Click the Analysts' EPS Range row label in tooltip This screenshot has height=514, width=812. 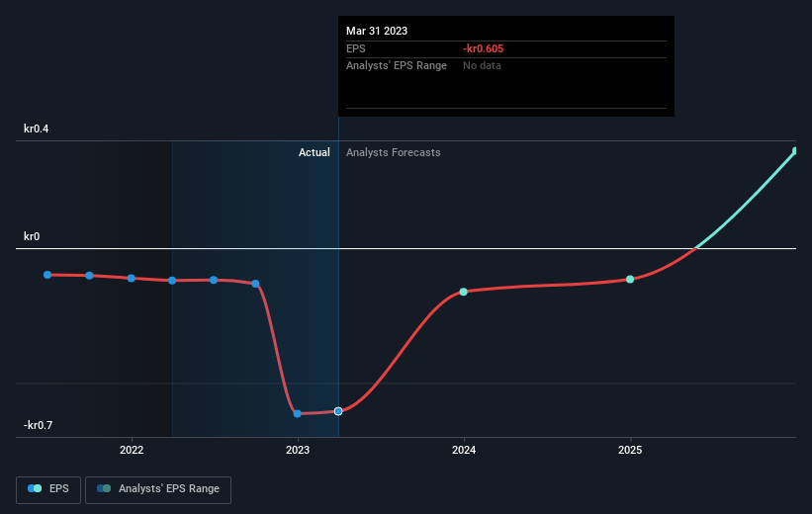pyautogui.click(x=397, y=66)
